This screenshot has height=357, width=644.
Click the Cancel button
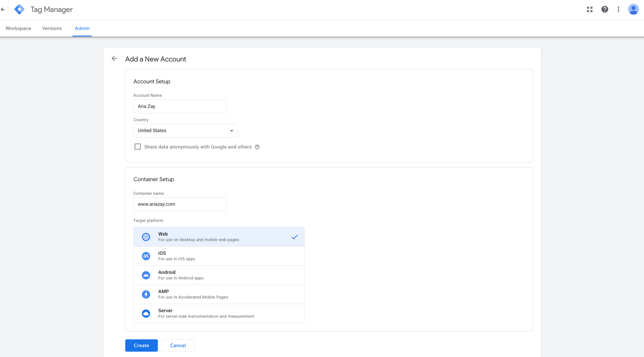tap(178, 345)
